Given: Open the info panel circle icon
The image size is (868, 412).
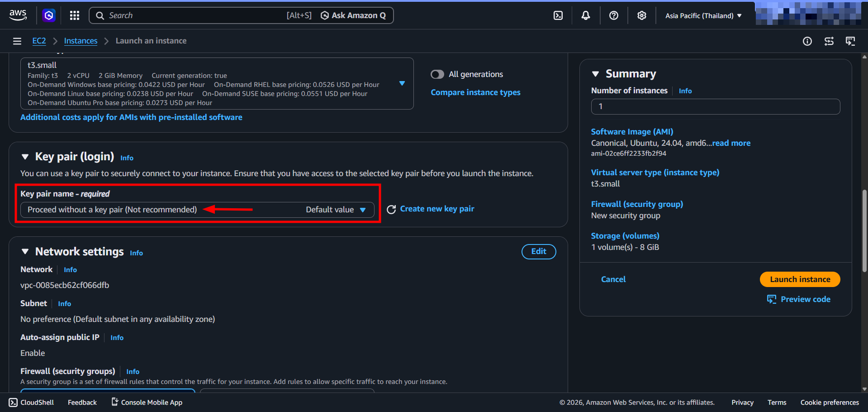Looking at the screenshot, I should point(807,41).
